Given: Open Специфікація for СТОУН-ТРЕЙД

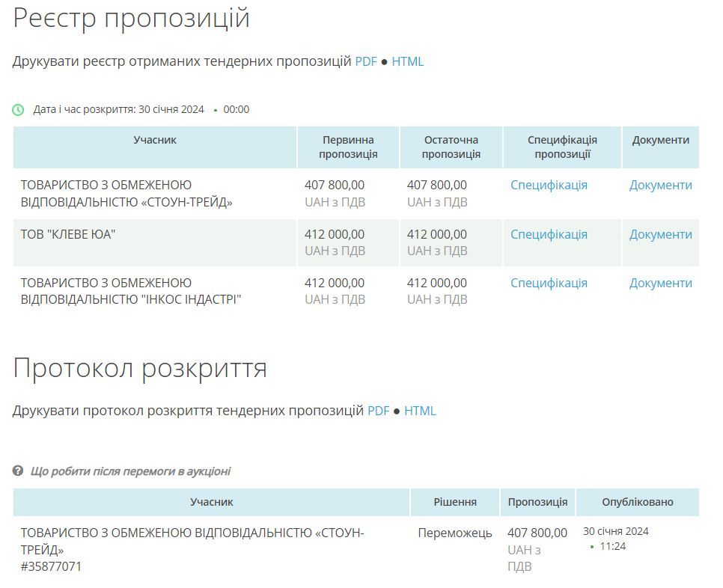Looking at the screenshot, I should click(x=549, y=184).
